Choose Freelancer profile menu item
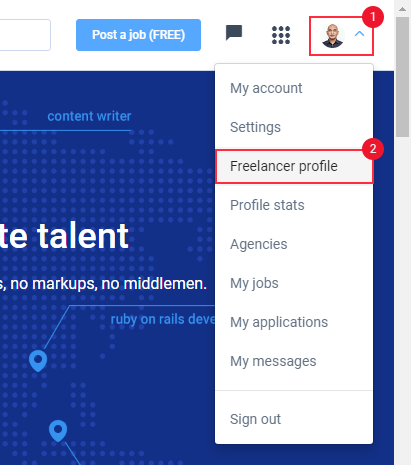411x465 pixels. pos(294,166)
